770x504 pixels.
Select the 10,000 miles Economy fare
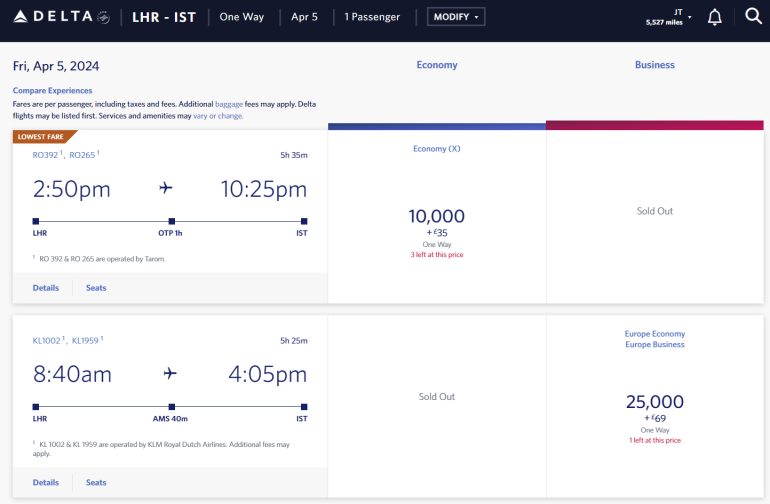[436, 217]
